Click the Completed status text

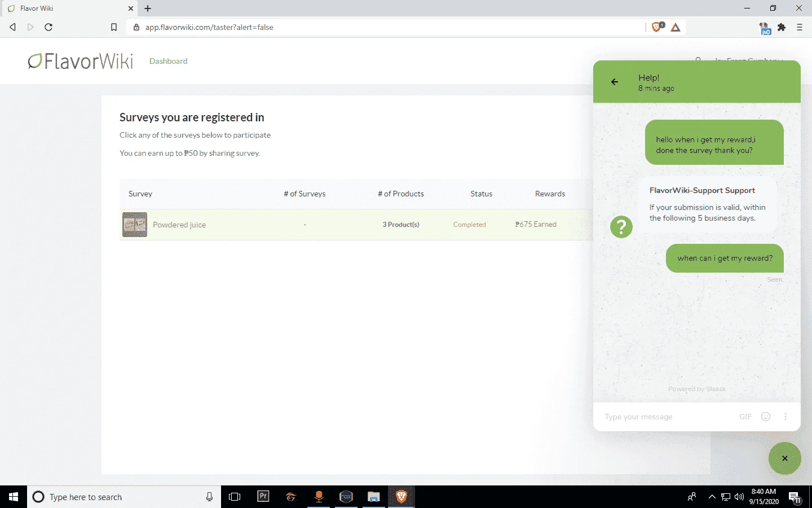(x=469, y=225)
